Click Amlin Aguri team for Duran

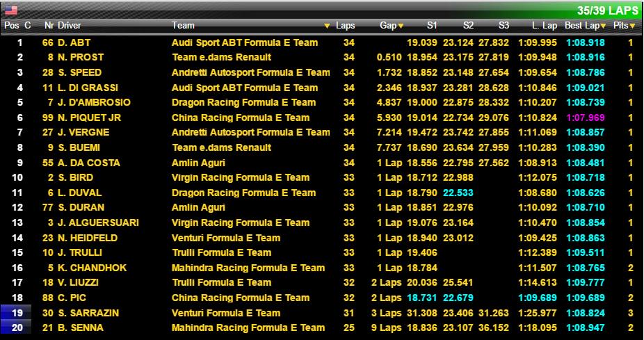click(x=198, y=208)
